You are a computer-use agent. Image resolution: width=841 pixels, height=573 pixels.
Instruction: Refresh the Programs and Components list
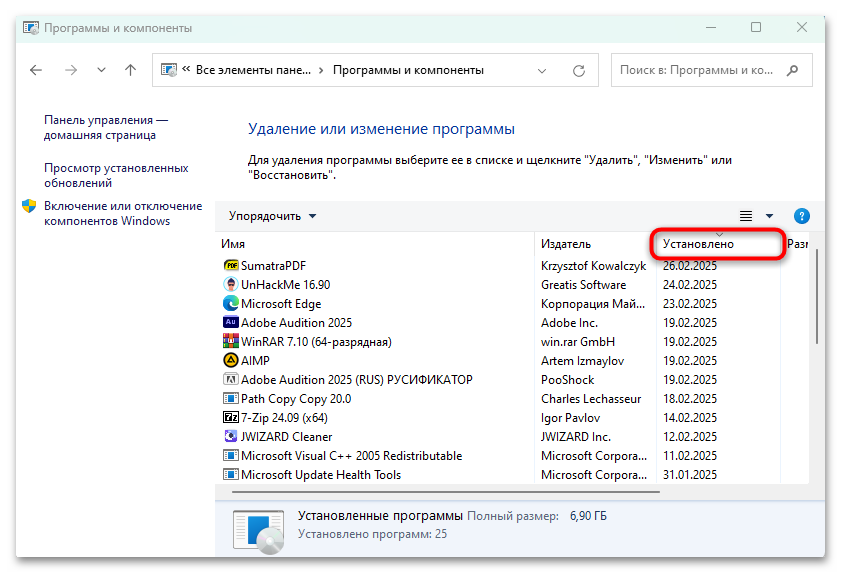(x=579, y=70)
